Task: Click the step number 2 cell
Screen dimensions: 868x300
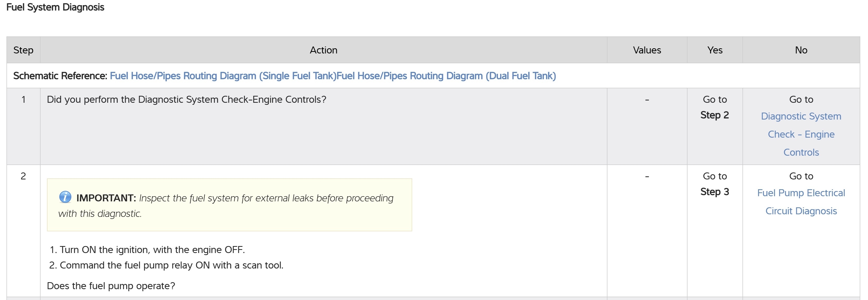Action: coord(23,176)
